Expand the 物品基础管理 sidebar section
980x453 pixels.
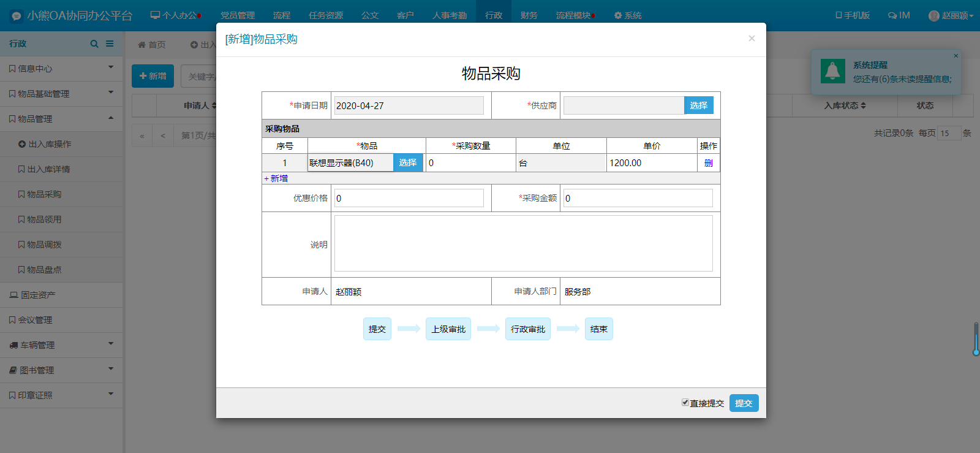pyautogui.click(x=61, y=94)
